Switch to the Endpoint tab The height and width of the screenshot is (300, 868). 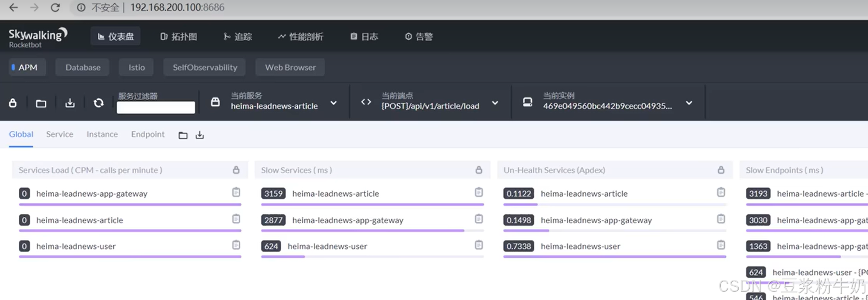coord(148,135)
